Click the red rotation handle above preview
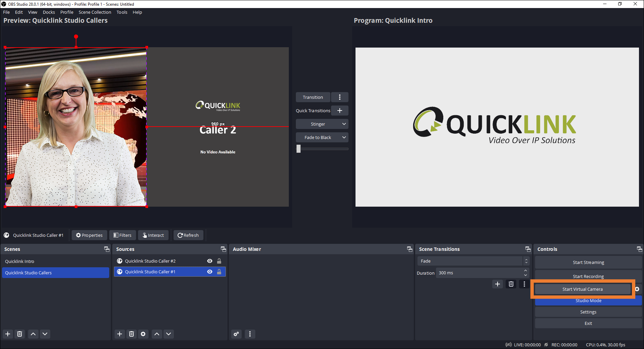The width and height of the screenshot is (644, 349). click(x=76, y=37)
